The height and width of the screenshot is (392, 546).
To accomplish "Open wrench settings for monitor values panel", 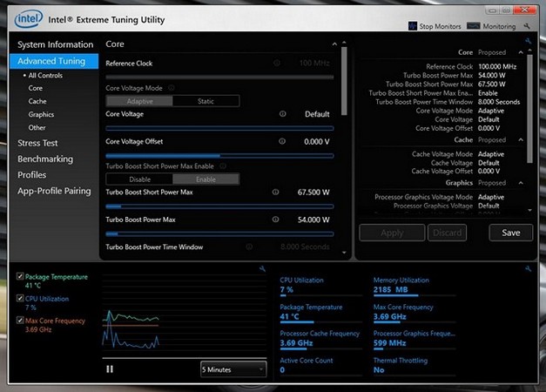I will pyautogui.click(x=528, y=268).
